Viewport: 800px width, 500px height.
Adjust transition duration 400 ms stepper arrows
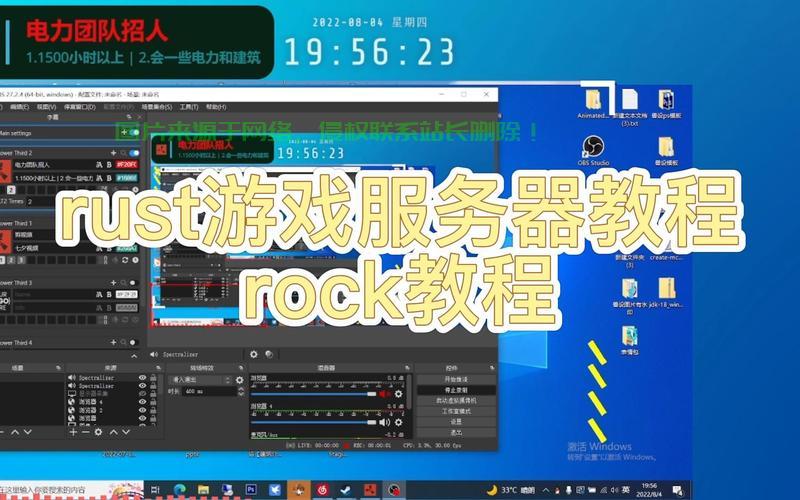click(x=241, y=391)
